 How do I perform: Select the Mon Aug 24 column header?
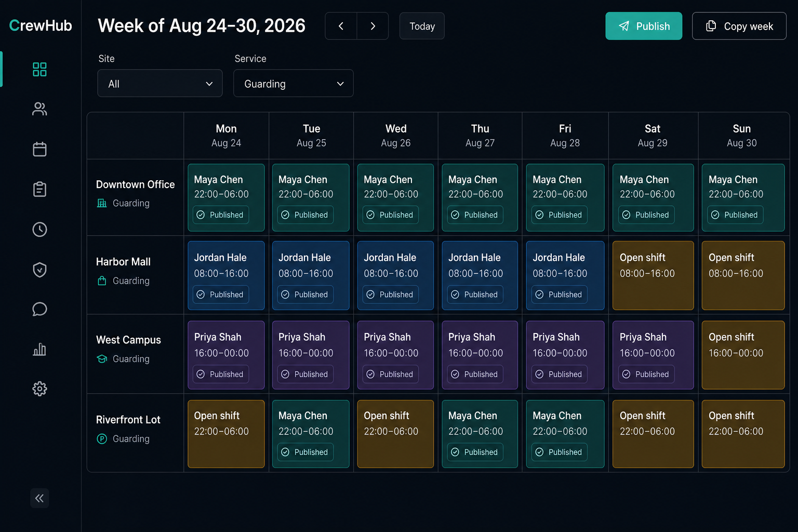(226, 136)
